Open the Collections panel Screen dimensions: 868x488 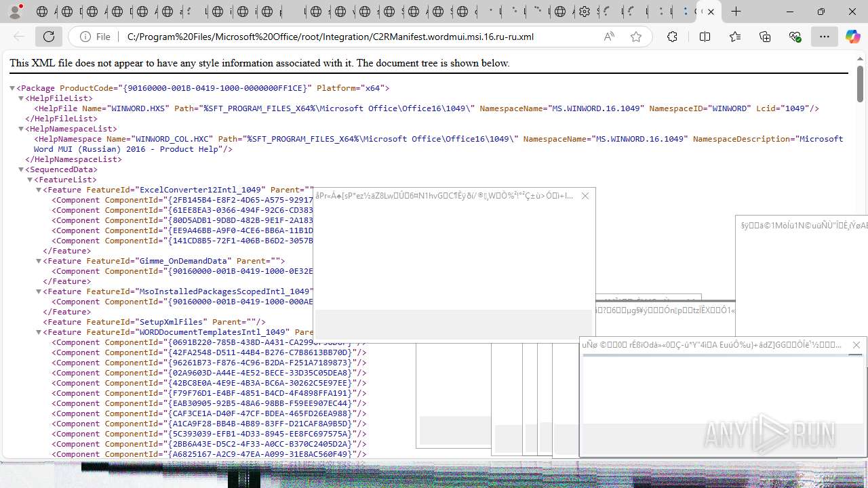pos(765,37)
